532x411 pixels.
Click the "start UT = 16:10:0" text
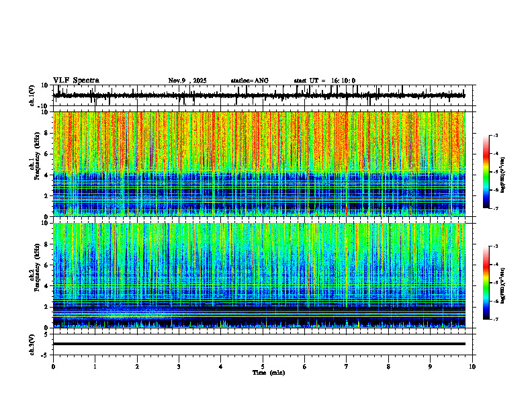(x=324, y=81)
